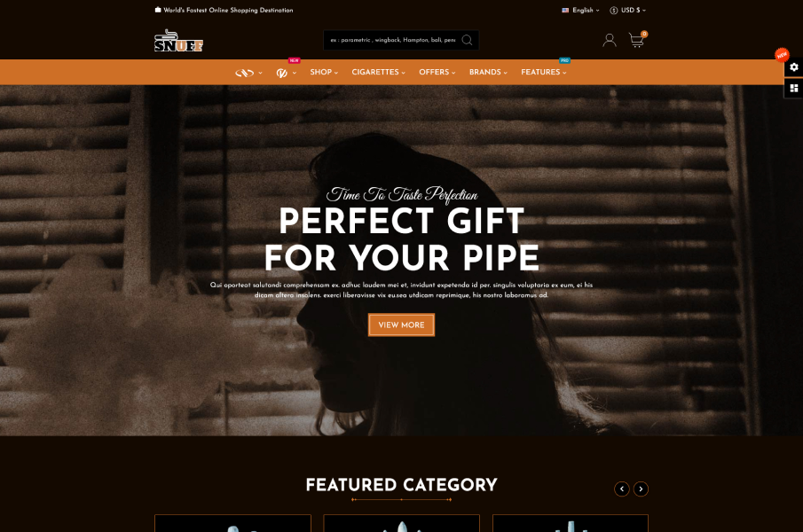The image size is (803, 532).
Task: Show previous featured category slide
Action: [622, 489]
